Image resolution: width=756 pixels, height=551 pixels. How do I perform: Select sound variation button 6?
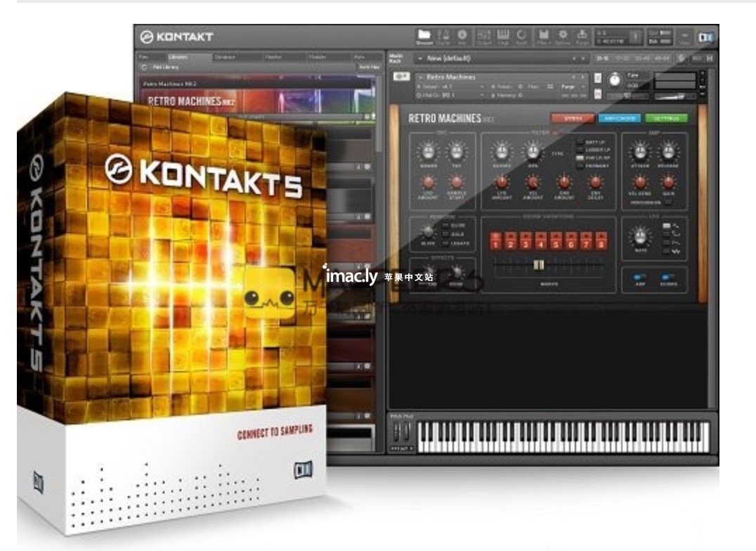(571, 240)
